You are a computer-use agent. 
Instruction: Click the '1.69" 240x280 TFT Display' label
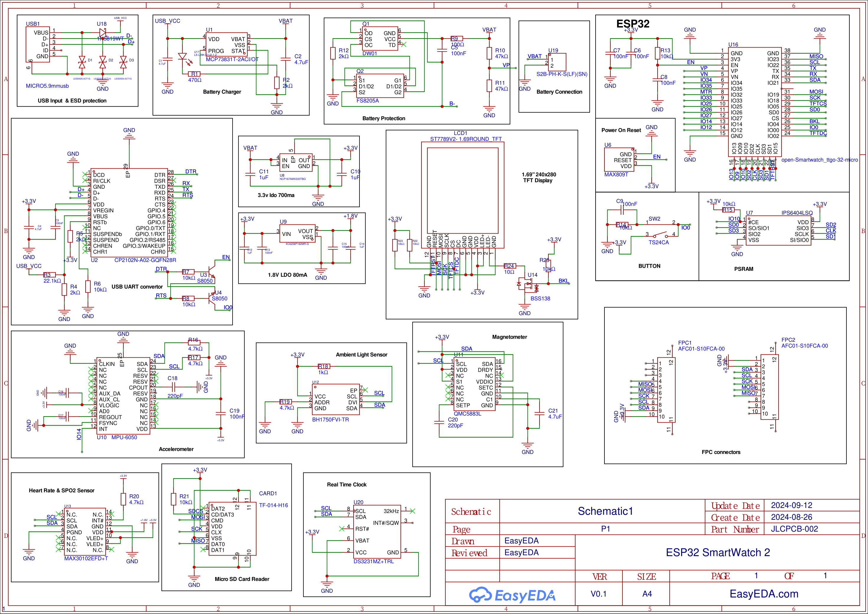point(538,177)
